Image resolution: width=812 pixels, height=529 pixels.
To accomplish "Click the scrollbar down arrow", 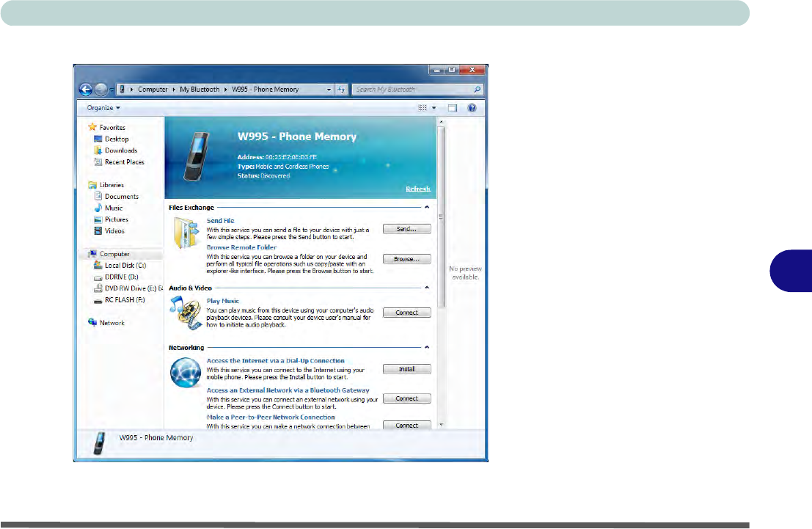I will click(442, 424).
